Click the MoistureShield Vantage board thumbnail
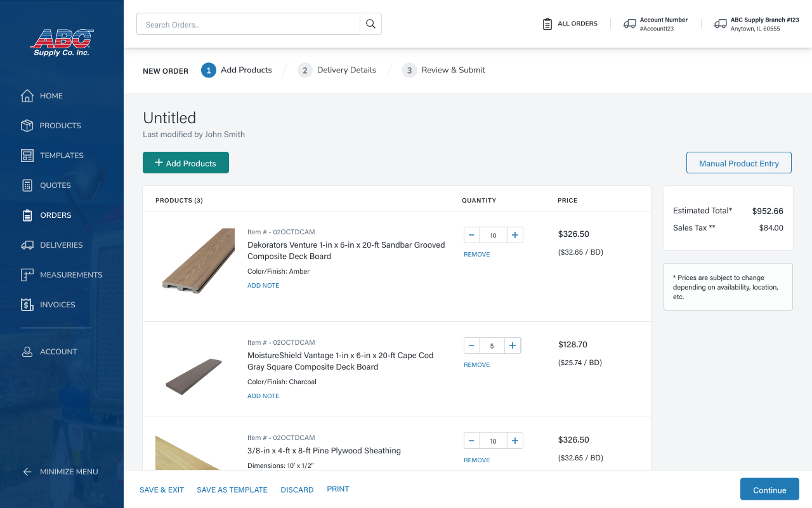 tap(193, 377)
